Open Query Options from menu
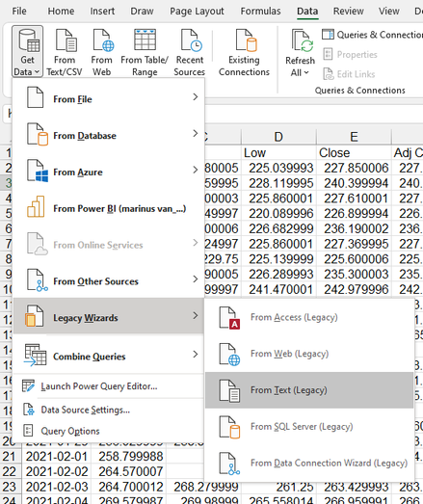423x504 pixels. 109,431
